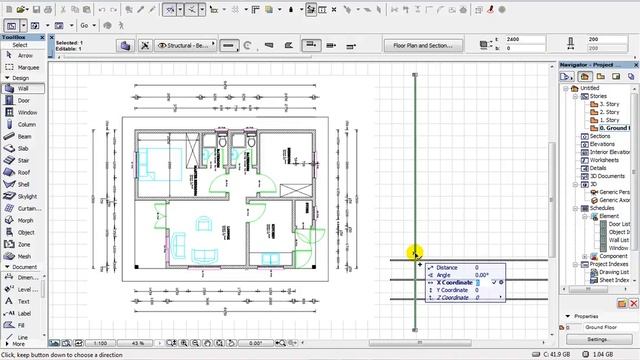
Task: Select the Fill tool
Action: click(21, 325)
